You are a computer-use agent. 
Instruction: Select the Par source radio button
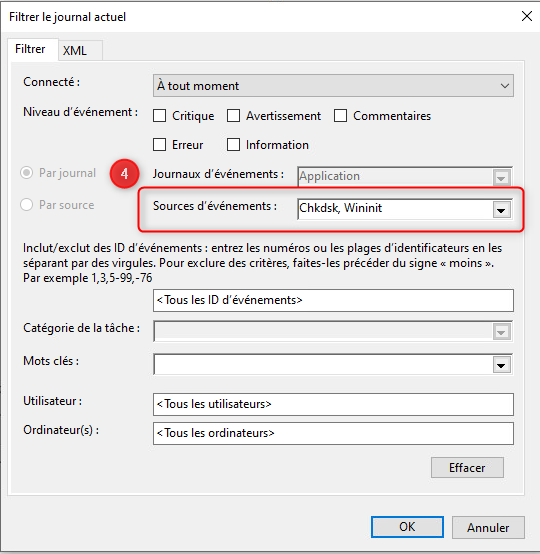pos(27,205)
